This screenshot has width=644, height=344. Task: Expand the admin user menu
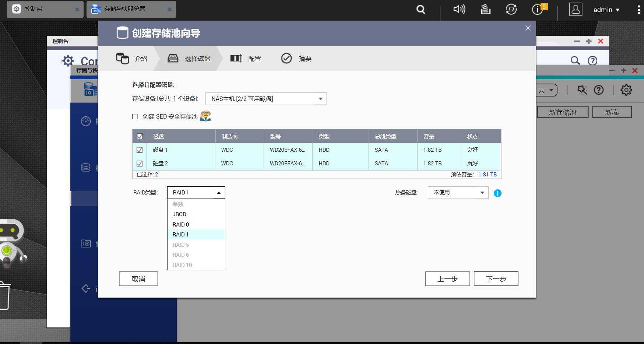tap(606, 10)
